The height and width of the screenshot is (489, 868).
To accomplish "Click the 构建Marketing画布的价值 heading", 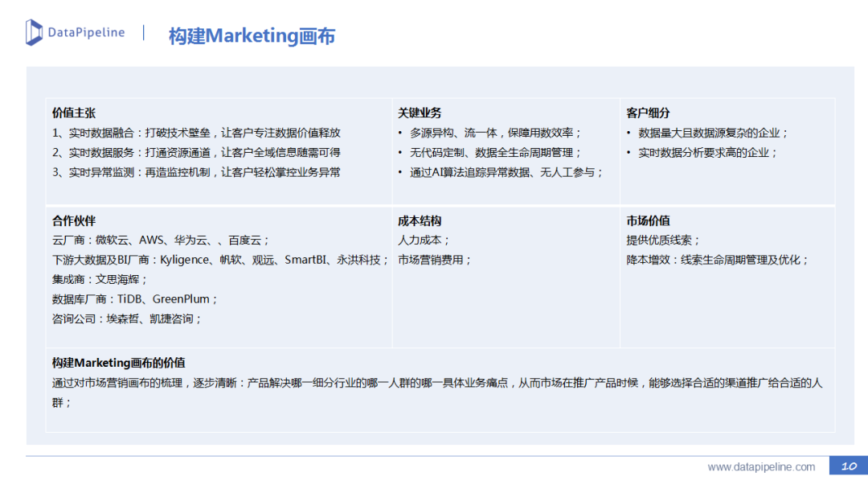I will (x=119, y=363).
